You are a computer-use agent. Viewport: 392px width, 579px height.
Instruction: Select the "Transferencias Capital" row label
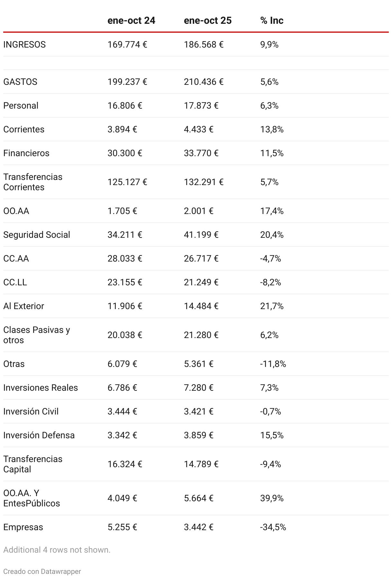[x=33, y=464]
